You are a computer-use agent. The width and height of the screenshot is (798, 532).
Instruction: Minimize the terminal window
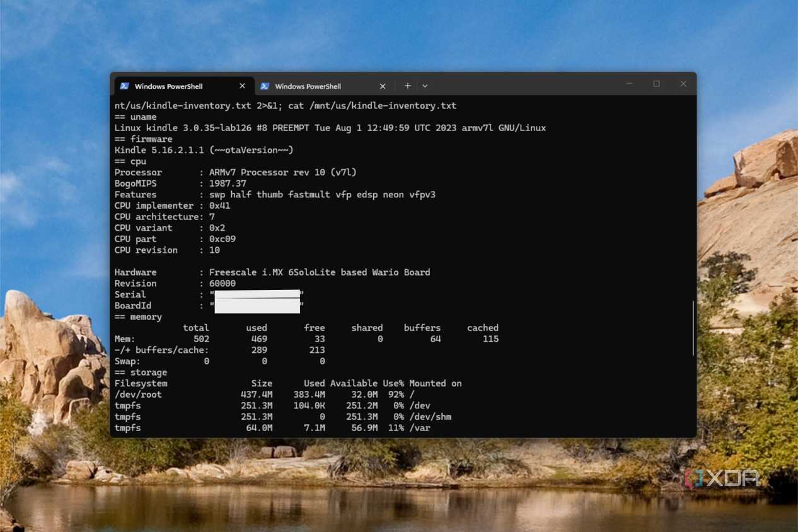(629, 84)
